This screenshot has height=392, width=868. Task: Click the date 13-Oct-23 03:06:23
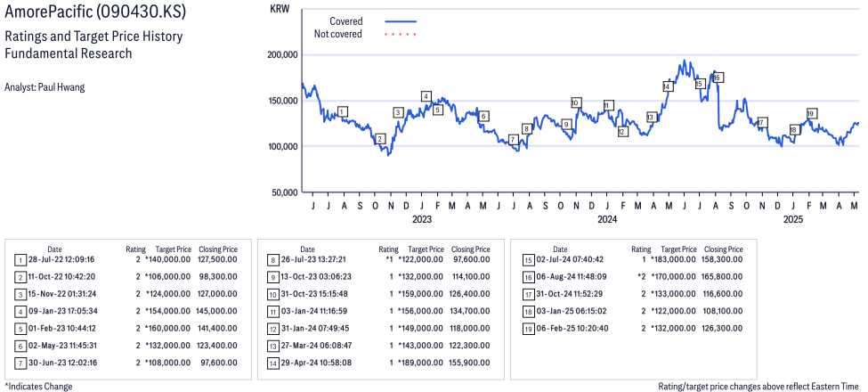[315, 276]
